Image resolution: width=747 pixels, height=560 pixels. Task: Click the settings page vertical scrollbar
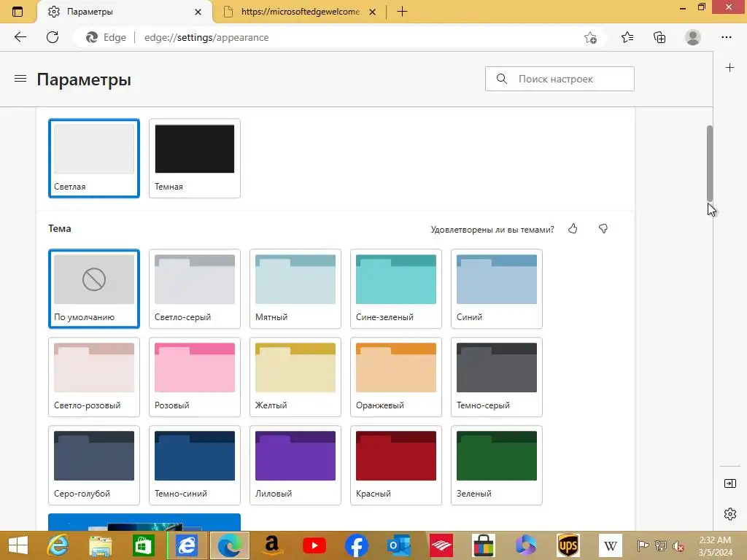(x=710, y=163)
